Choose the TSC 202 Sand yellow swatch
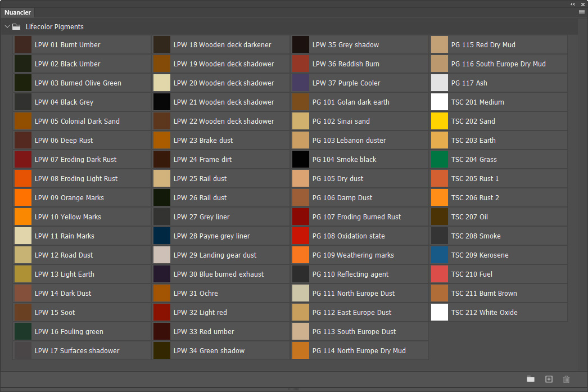588x392 pixels. click(440, 121)
